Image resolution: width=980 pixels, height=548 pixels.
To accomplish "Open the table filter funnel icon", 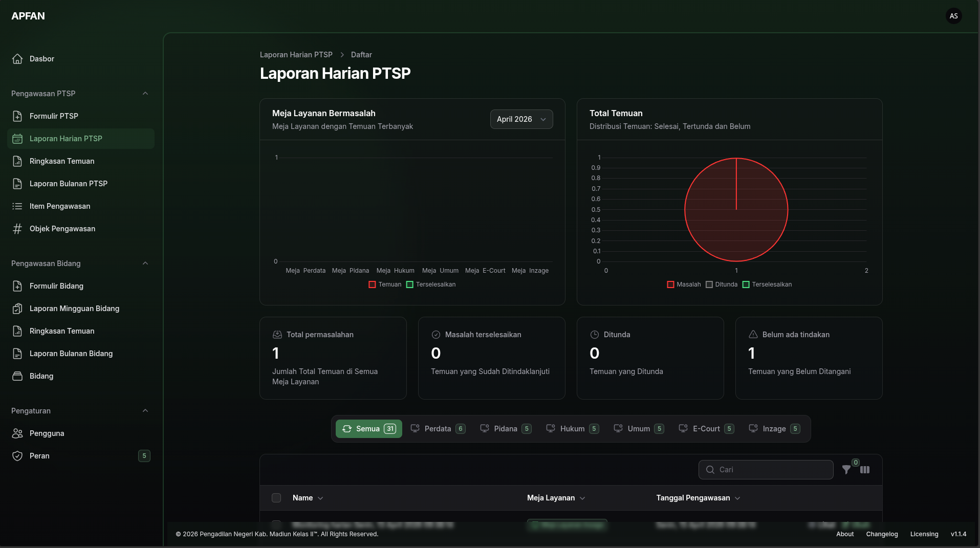I will tap(846, 470).
